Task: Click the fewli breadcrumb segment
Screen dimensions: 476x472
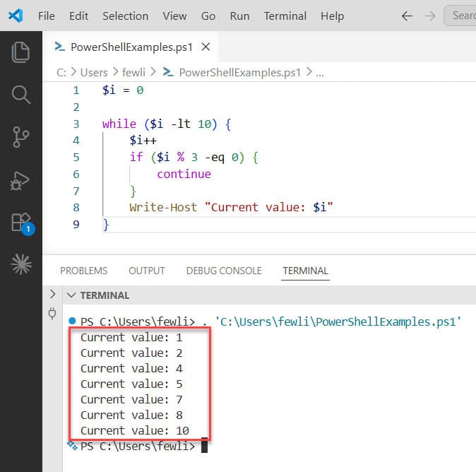Action: pyautogui.click(x=133, y=73)
